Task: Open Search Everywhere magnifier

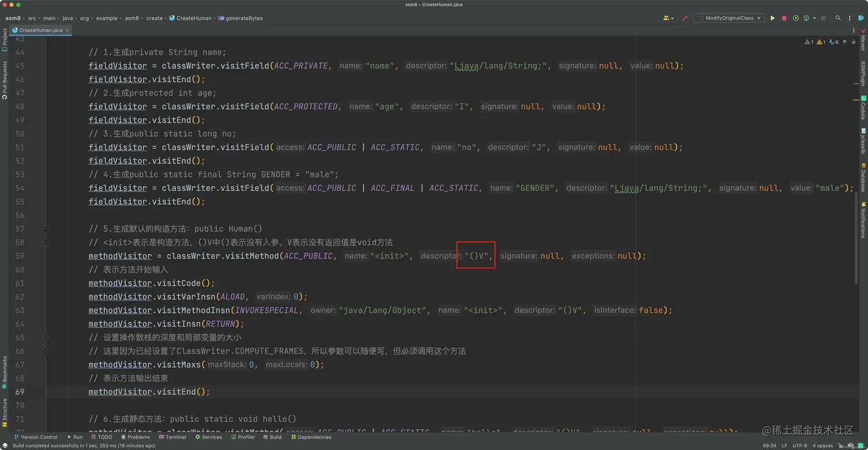Action: click(838, 18)
